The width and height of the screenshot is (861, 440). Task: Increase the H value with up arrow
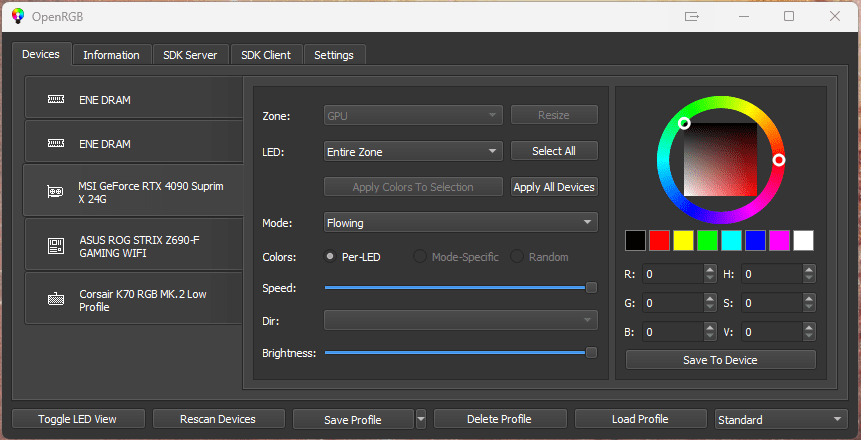809,269
